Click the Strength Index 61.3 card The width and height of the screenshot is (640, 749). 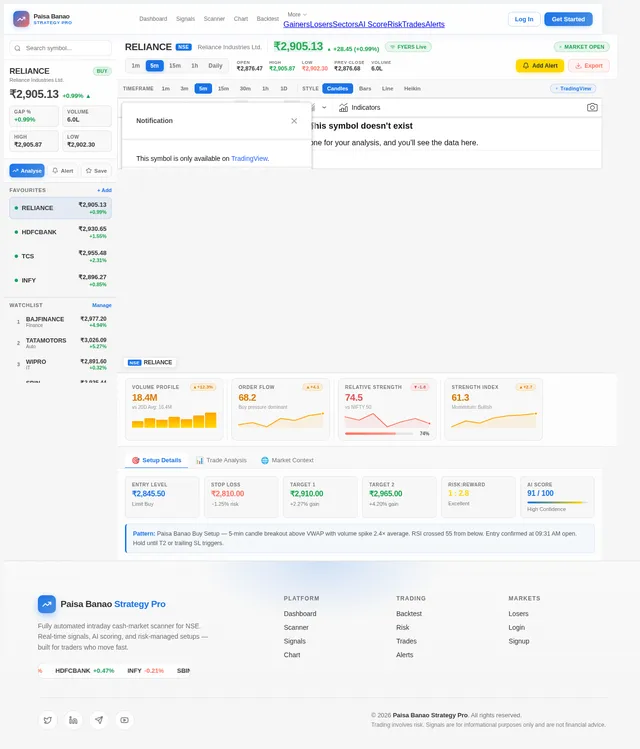click(x=494, y=409)
